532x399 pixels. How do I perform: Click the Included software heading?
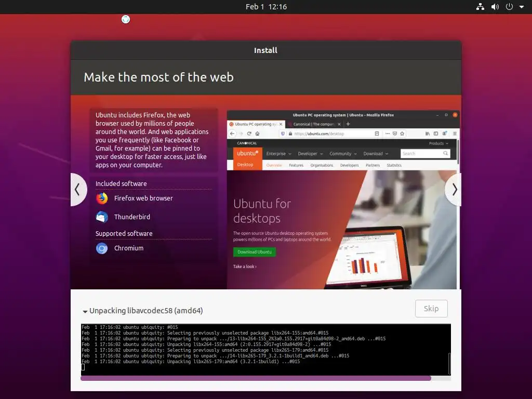pyautogui.click(x=121, y=183)
